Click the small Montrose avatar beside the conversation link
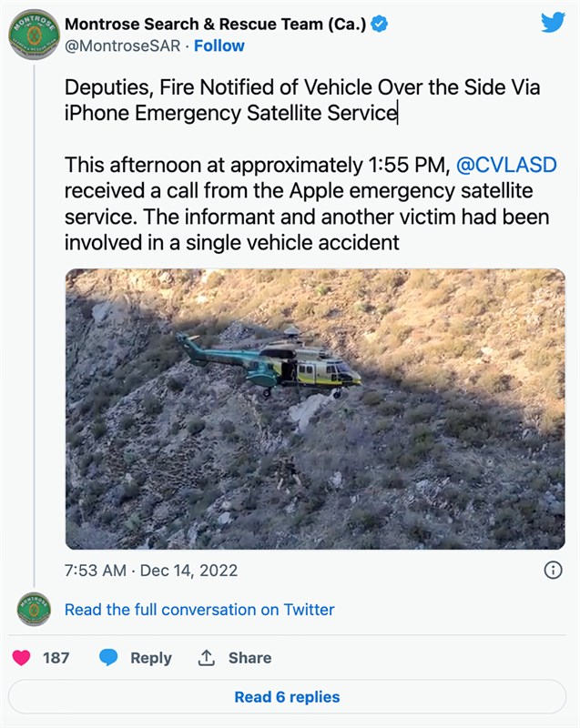 click(34, 610)
